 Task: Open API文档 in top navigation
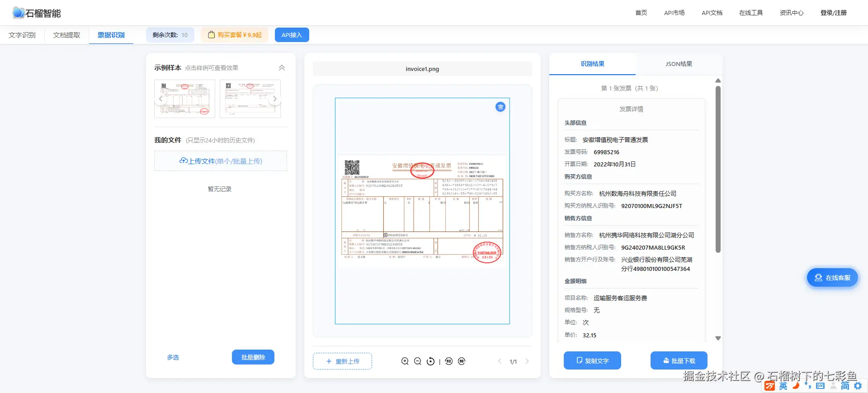tap(712, 13)
